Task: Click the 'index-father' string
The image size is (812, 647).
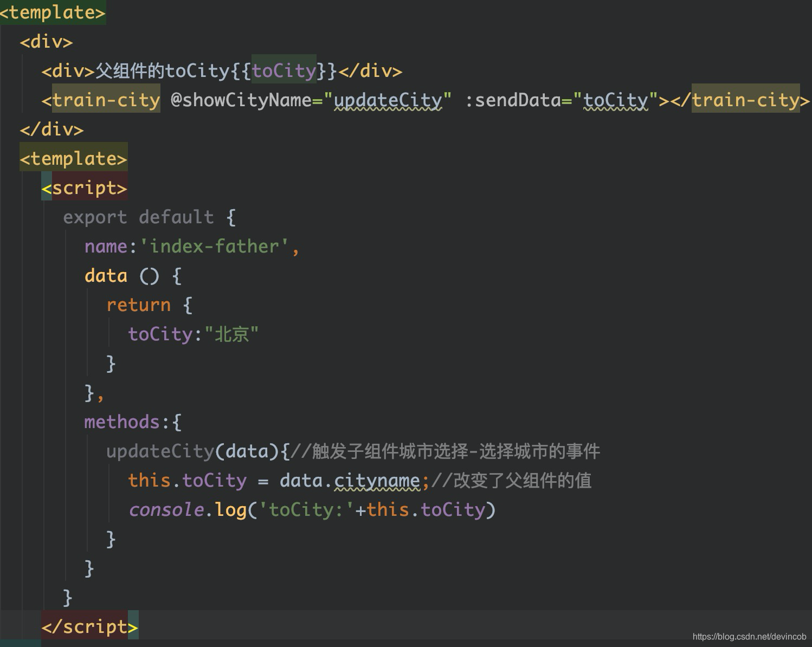Action: (x=215, y=247)
